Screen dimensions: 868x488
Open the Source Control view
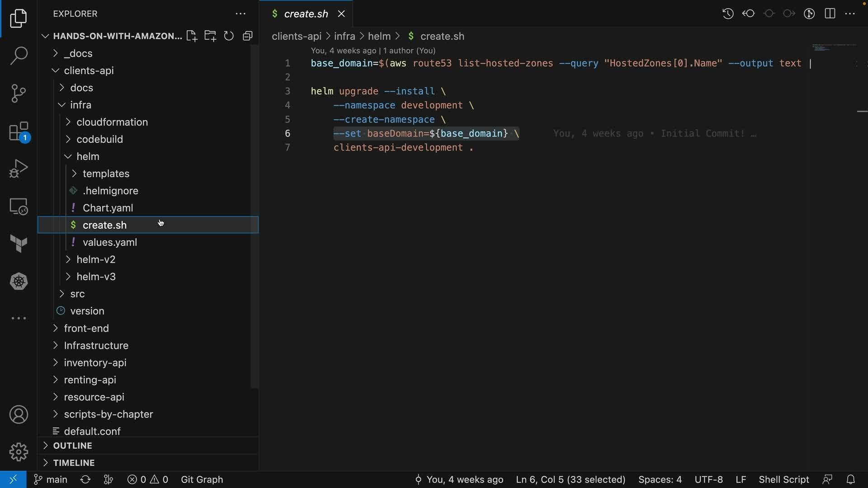click(x=19, y=94)
